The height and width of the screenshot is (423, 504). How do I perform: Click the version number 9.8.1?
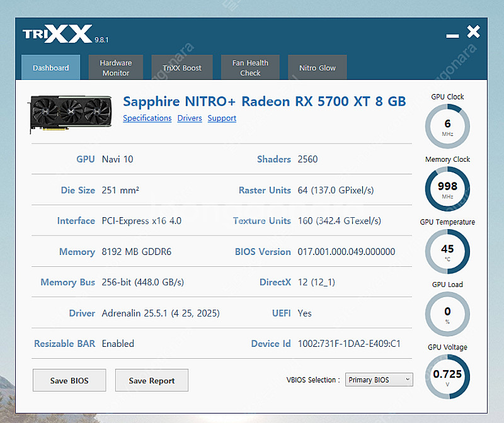pyautogui.click(x=101, y=40)
